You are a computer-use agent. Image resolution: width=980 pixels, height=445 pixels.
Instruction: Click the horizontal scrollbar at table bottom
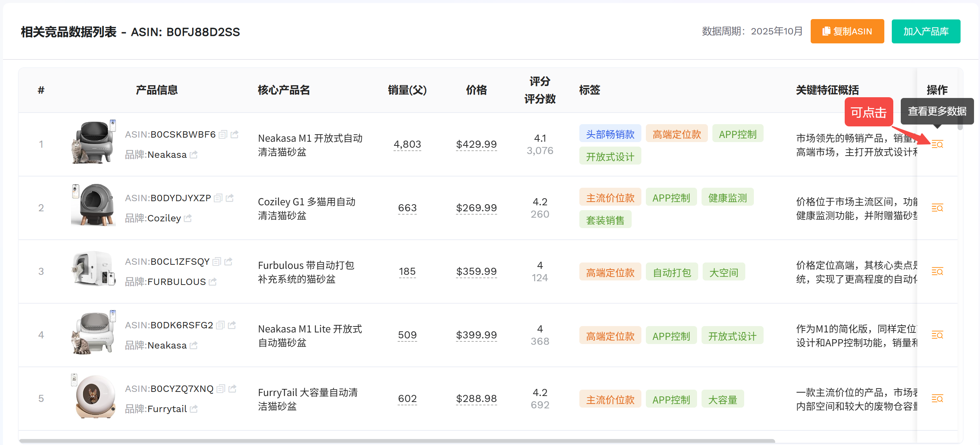[x=397, y=441]
